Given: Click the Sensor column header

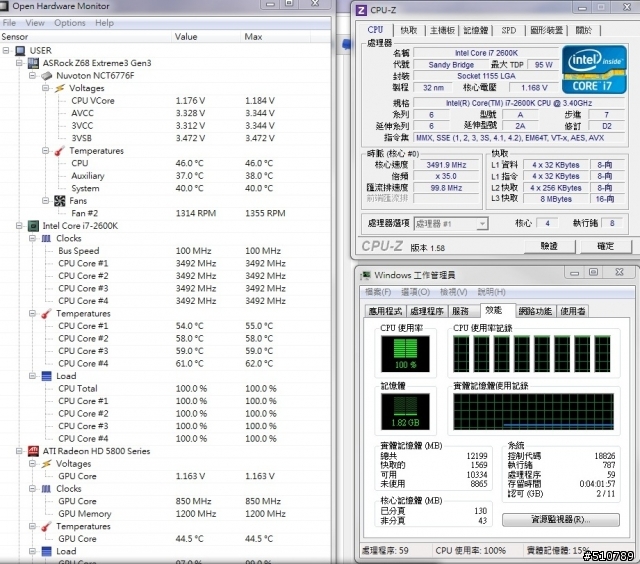Looking at the screenshot, I should click(x=85, y=37).
